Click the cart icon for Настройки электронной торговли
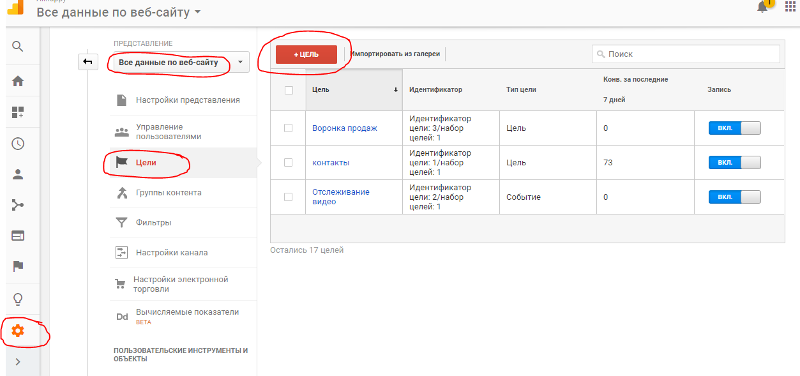This screenshot has width=800, height=376. 120,284
